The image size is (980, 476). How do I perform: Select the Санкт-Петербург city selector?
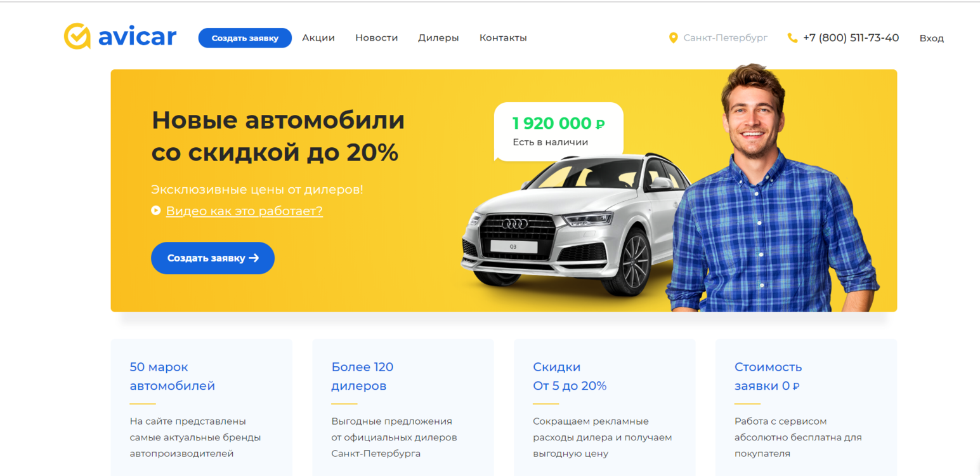point(719,38)
